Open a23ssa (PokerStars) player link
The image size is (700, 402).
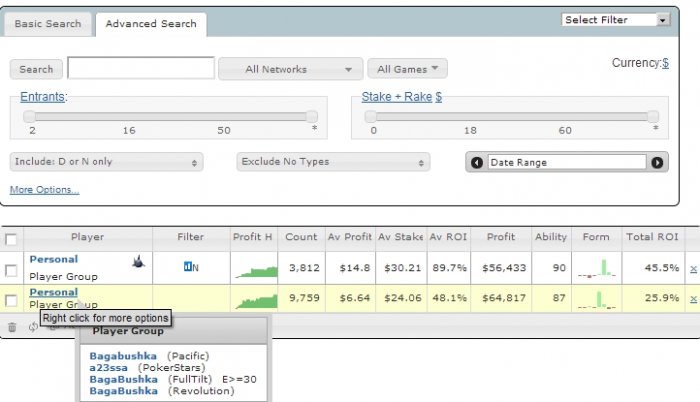click(x=108, y=368)
